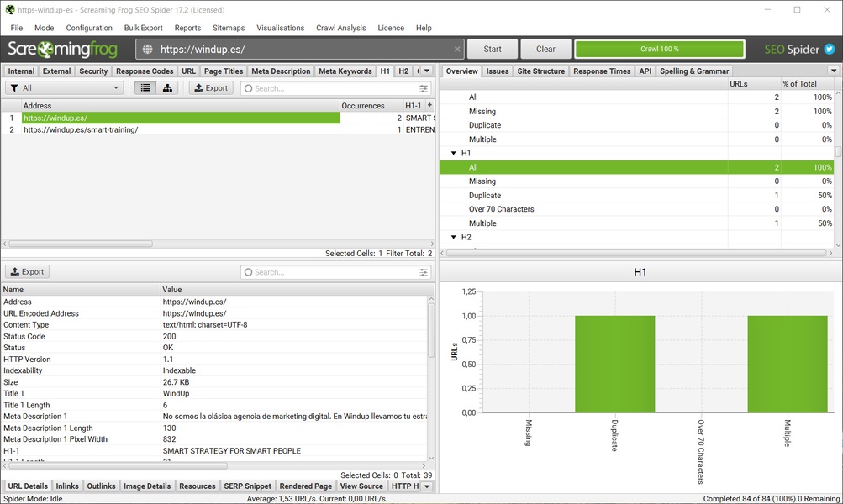
Task: Switch to the Response Codes tab
Action: [x=145, y=71]
